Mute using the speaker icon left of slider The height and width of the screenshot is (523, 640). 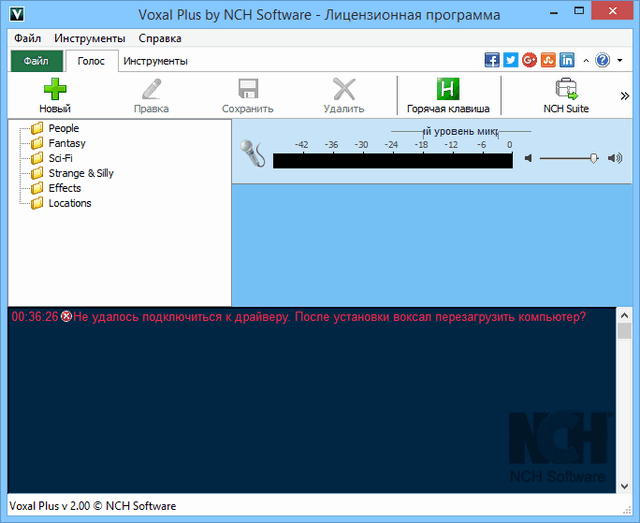pos(529,158)
